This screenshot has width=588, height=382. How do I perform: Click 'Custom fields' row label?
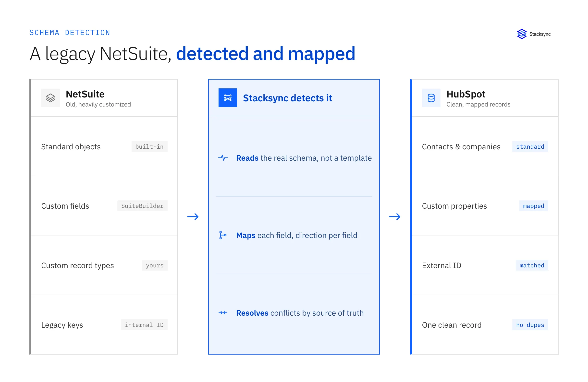coord(65,206)
